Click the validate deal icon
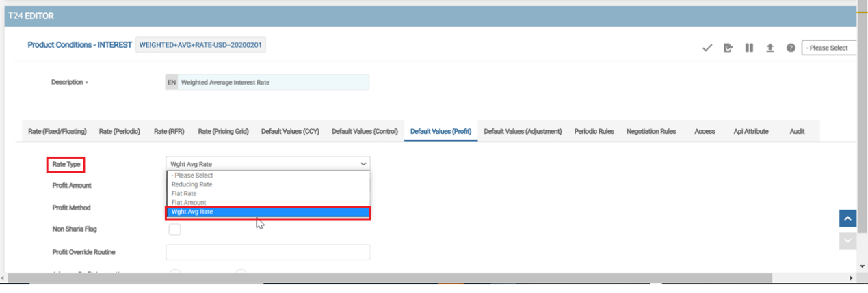Image resolution: width=868 pixels, height=293 pixels. [x=728, y=48]
